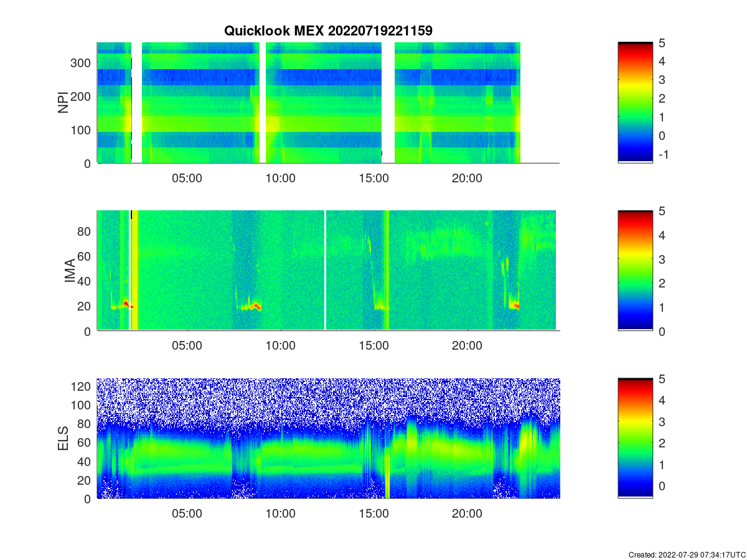The height and width of the screenshot is (560, 747).
Task: Click the 4 tick on ELS colorbar
Action: pos(661,400)
